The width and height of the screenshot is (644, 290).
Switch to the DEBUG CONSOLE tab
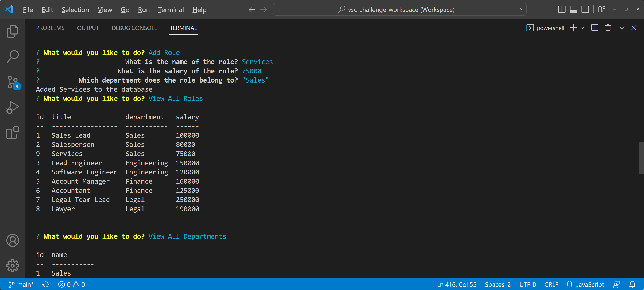(x=134, y=28)
